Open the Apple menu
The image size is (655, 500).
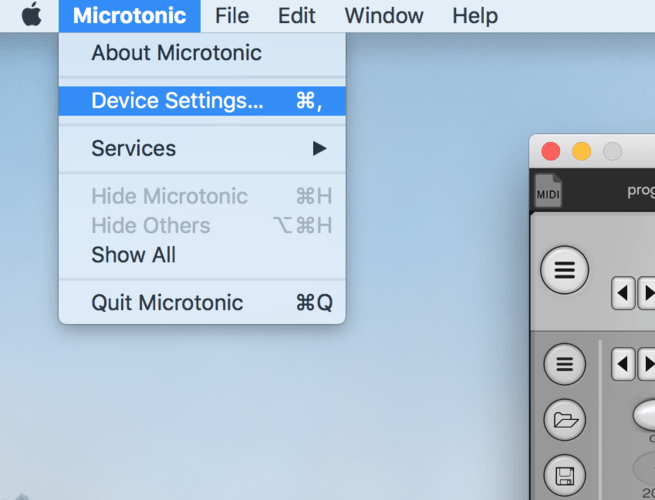(x=31, y=15)
